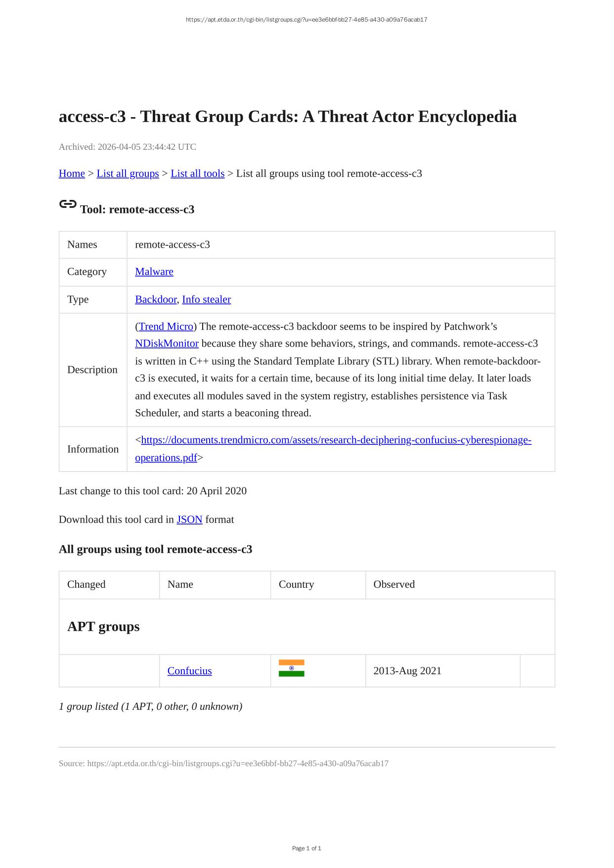Click the Country column header
The image size is (614, 868).
click(x=296, y=584)
